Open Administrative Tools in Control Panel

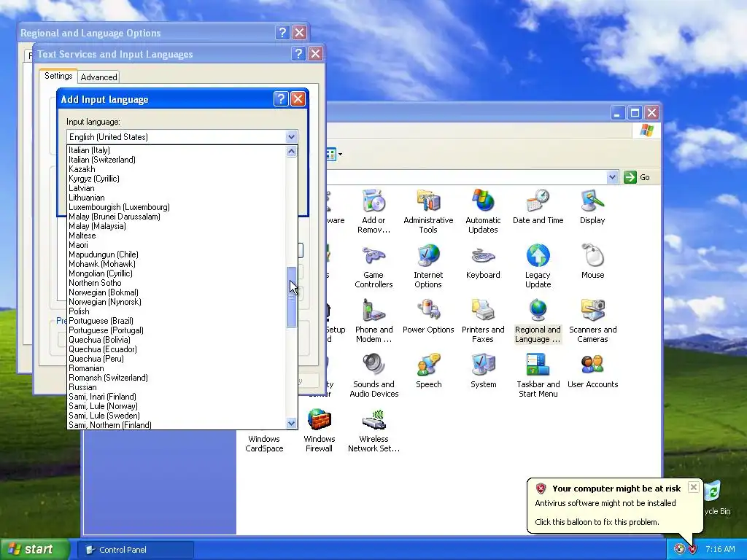coord(428,211)
